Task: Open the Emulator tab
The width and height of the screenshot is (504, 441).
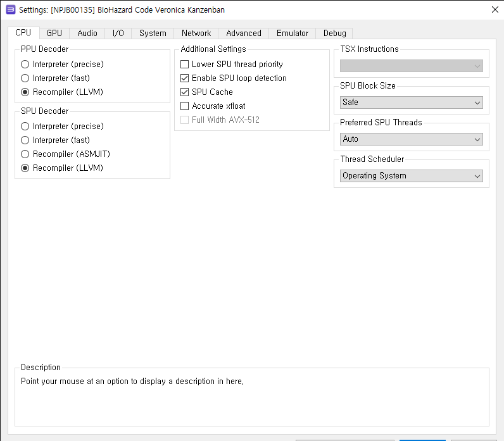Action: pyautogui.click(x=292, y=33)
